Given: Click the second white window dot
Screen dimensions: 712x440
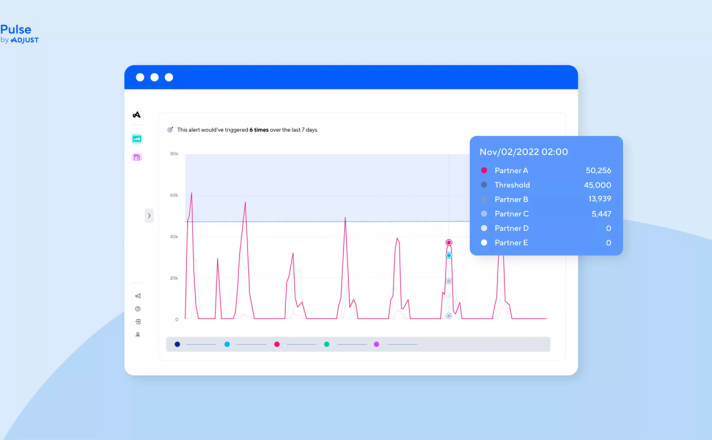Looking at the screenshot, I should click(154, 77).
